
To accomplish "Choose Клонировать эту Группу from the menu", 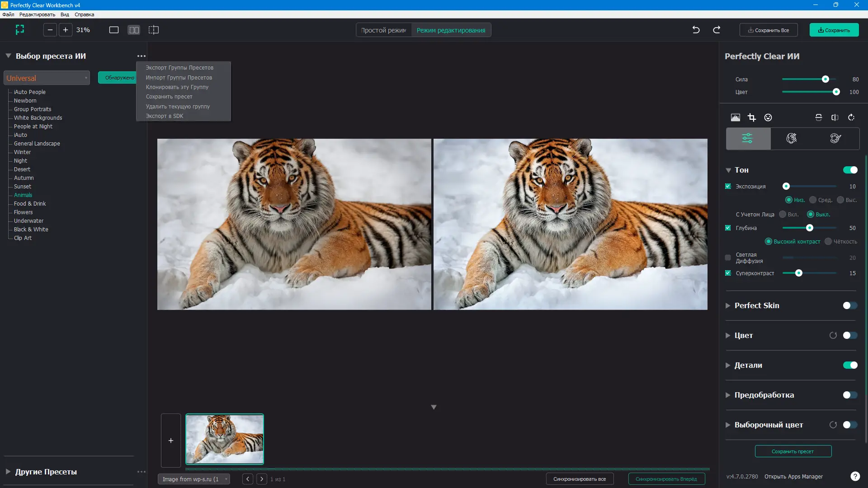I will 177,87.
